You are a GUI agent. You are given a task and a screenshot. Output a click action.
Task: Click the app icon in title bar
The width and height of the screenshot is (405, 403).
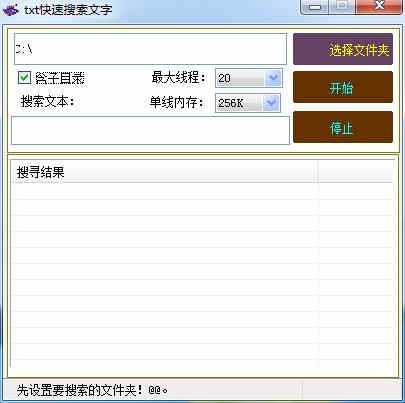[x=10, y=9]
